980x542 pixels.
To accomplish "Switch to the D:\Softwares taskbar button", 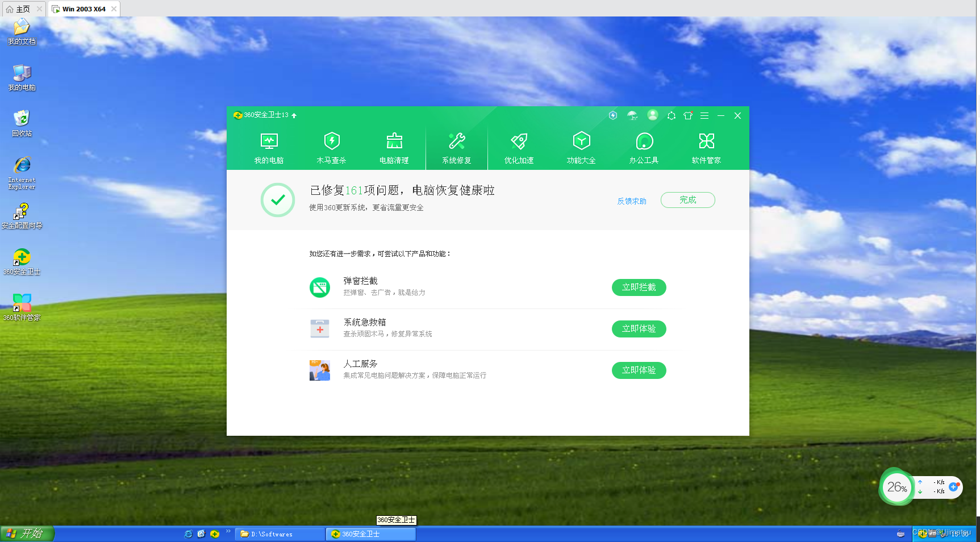I will coord(280,534).
